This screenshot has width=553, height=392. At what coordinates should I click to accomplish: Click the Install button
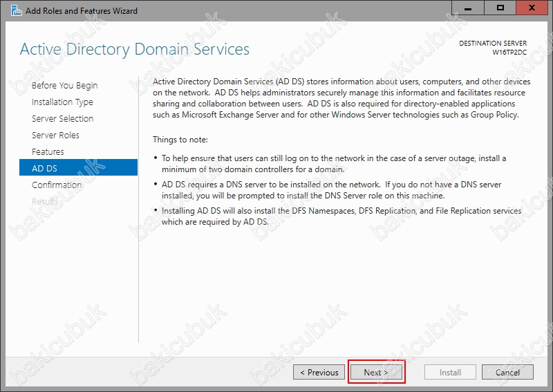[x=450, y=372]
